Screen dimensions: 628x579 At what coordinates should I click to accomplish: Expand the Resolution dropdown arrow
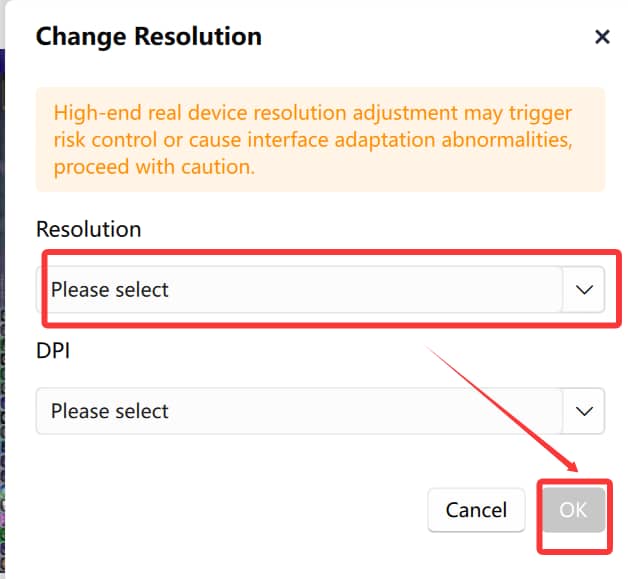coord(584,290)
